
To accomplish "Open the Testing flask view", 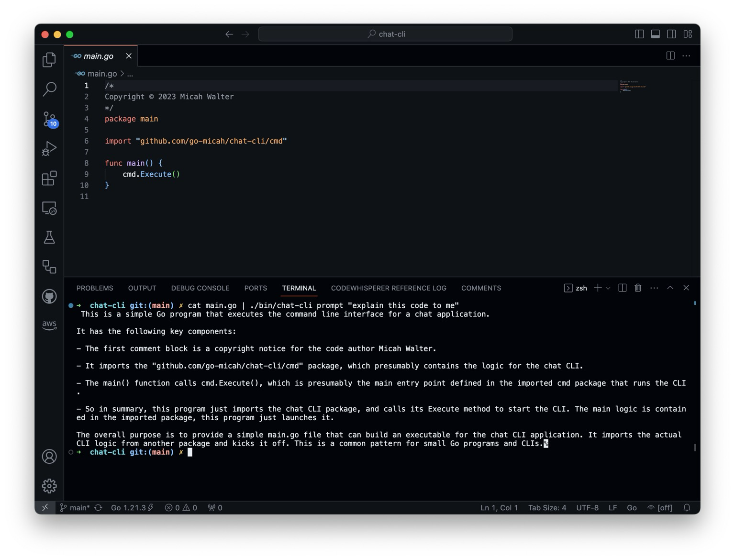I will (x=49, y=237).
